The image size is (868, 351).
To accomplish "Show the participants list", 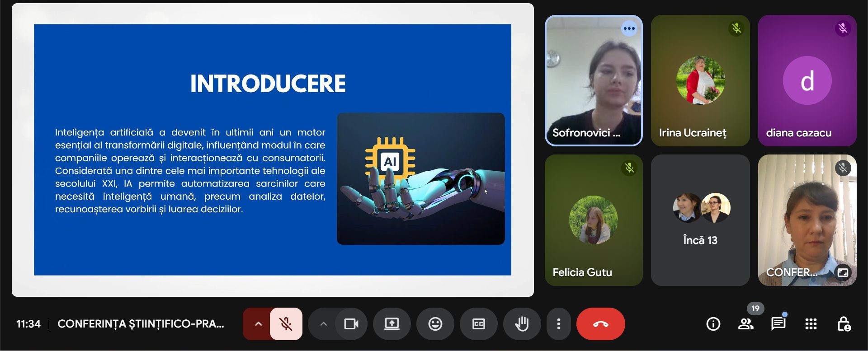I will pyautogui.click(x=745, y=324).
